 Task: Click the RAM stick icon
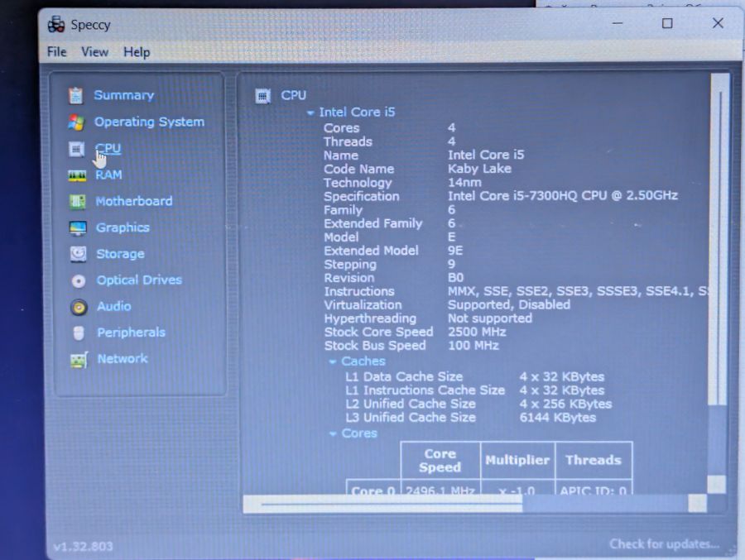(77, 175)
